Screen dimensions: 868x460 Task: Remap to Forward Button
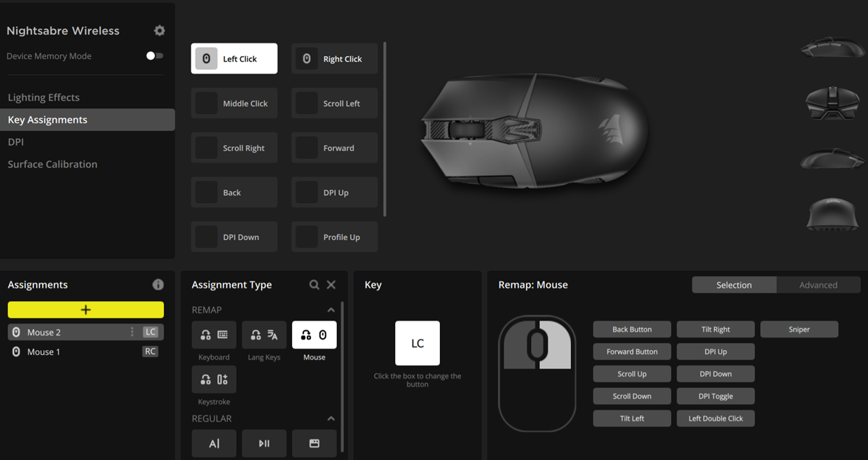pyautogui.click(x=632, y=351)
